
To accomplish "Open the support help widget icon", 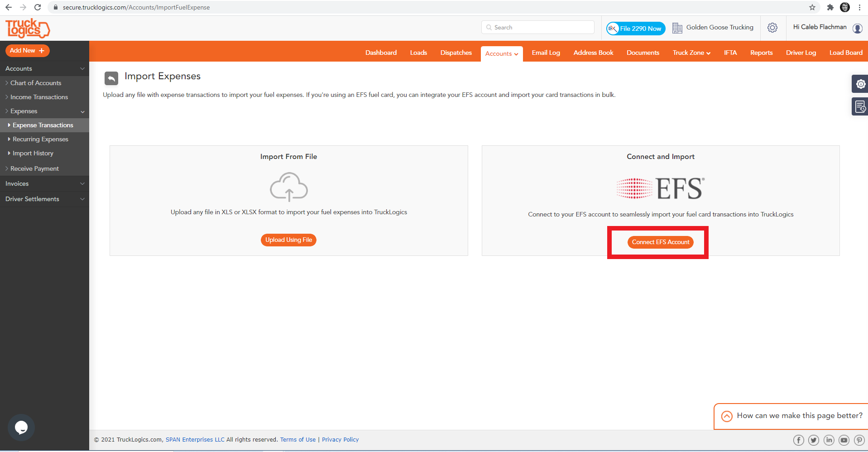I will pos(860,84).
